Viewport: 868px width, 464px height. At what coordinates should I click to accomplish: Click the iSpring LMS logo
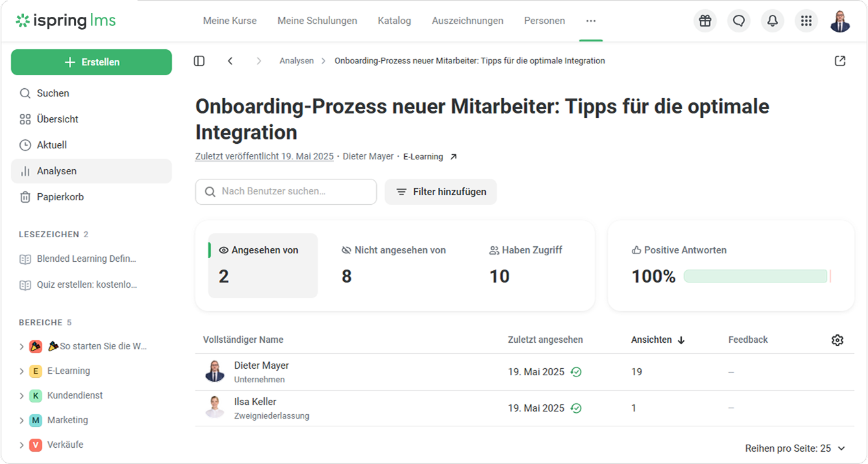(x=66, y=21)
